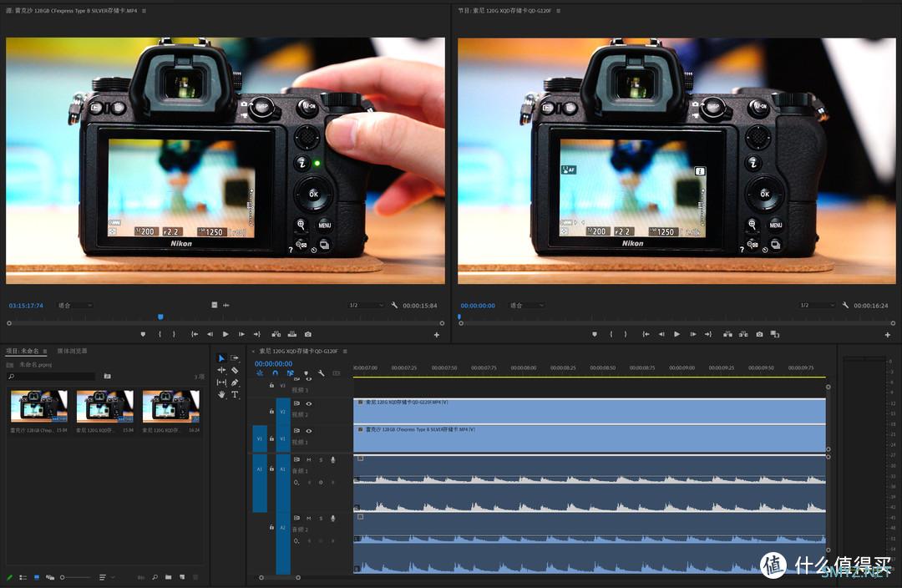Open Program monitor panel menu
Screen dimensions: 902x588
point(559,10)
